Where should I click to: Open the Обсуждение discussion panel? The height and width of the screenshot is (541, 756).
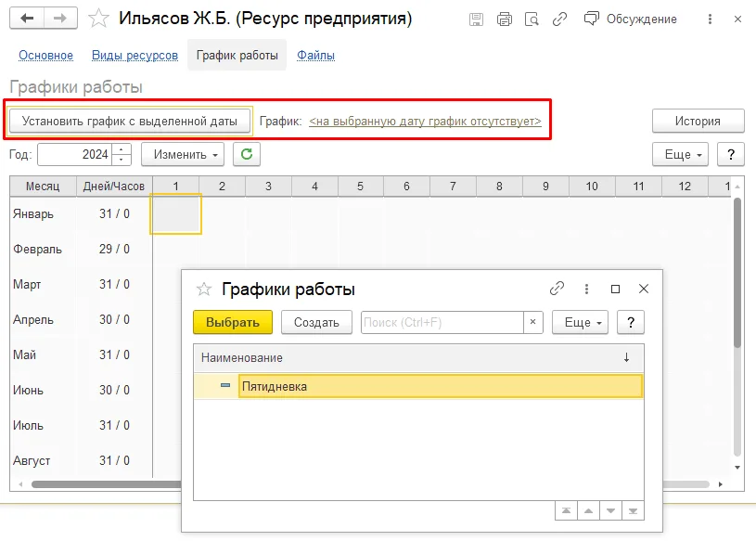[630, 19]
